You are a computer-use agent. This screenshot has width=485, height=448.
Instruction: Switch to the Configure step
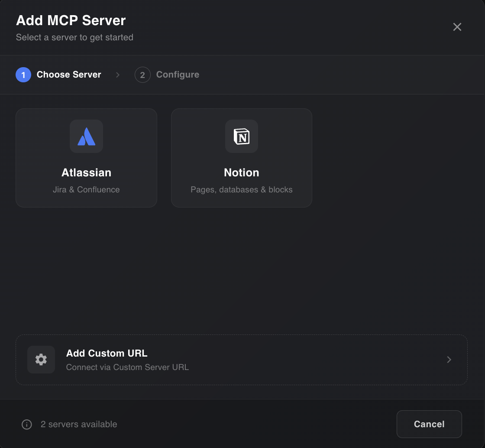[178, 75]
